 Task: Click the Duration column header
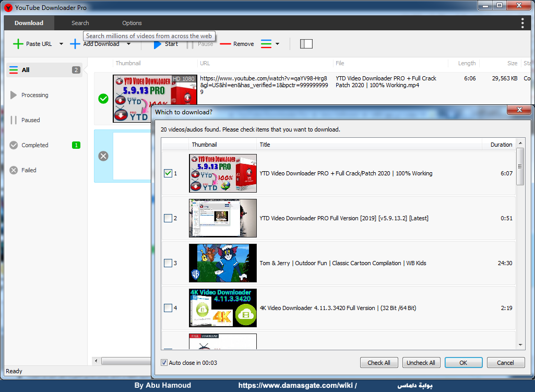click(x=499, y=145)
